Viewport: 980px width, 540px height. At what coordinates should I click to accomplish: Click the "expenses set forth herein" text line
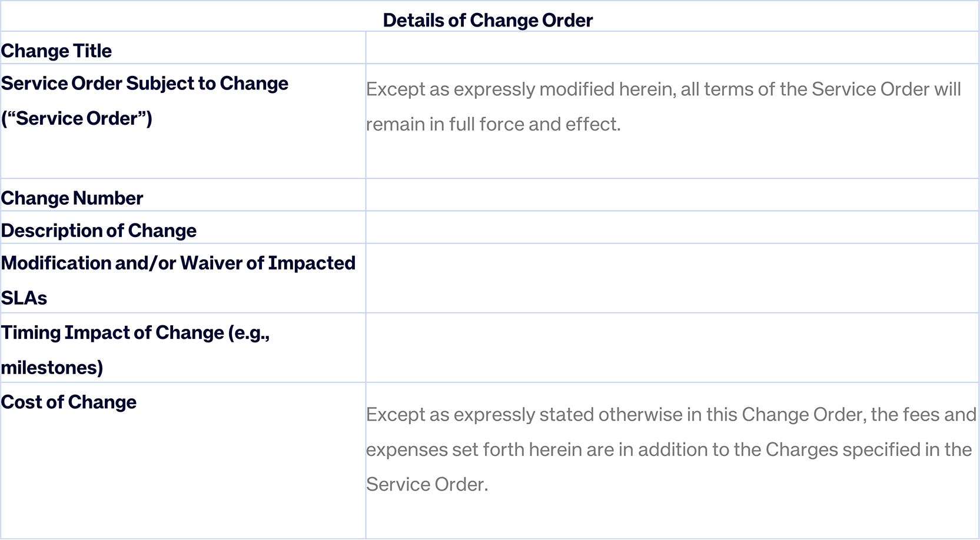(669, 449)
